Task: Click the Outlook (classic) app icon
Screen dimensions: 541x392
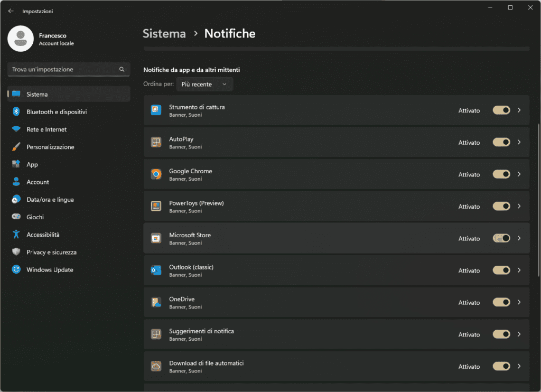Action: coord(156,270)
